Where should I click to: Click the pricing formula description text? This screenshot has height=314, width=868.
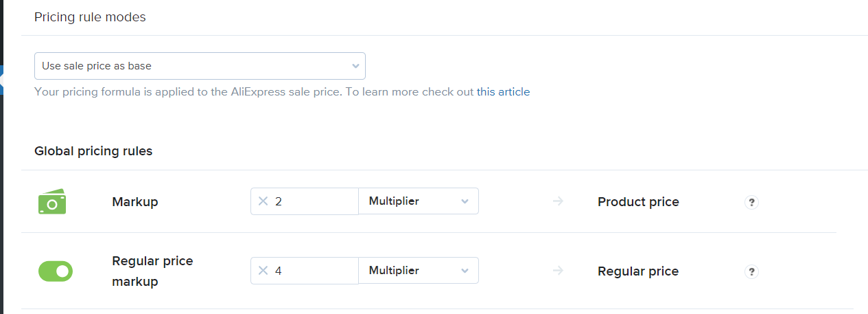(x=282, y=91)
